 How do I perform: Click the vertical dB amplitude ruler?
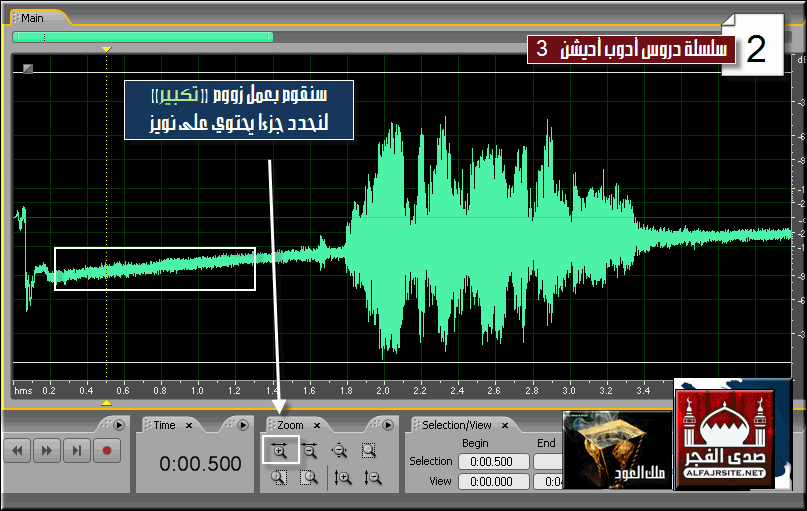click(x=799, y=216)
